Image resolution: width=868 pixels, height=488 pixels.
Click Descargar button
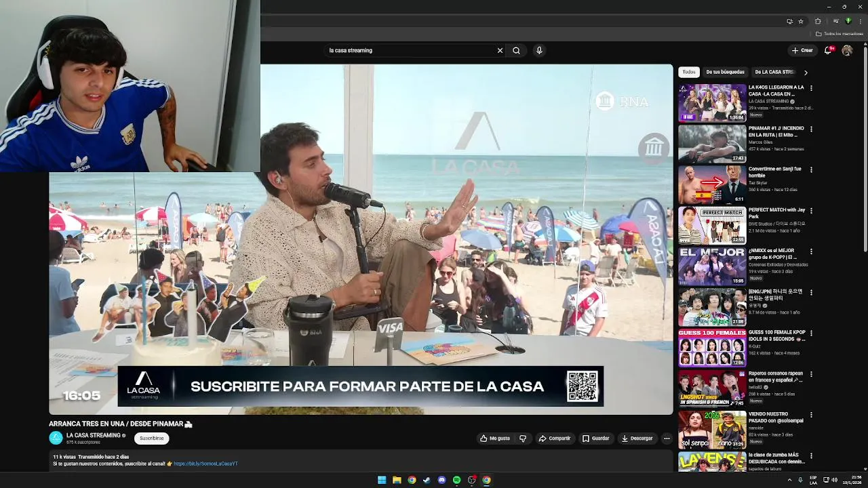tap(637, 439)
